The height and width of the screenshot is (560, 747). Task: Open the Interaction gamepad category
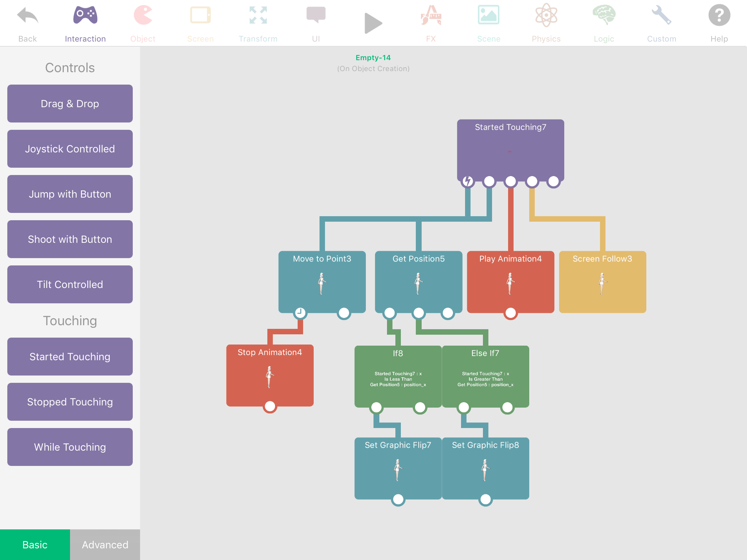tap(85, 23)
